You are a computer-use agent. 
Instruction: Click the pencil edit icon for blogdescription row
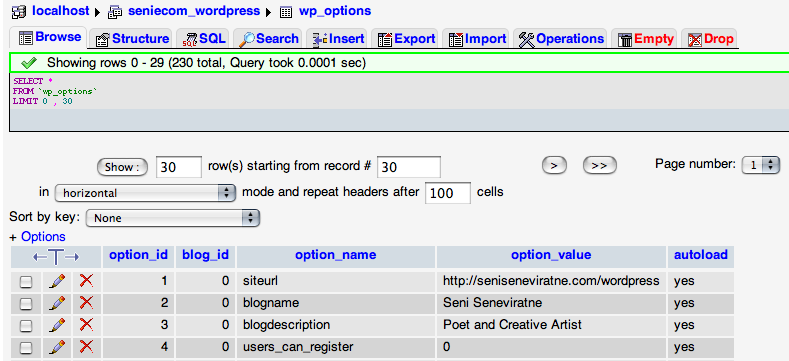(x=57, y=325)
